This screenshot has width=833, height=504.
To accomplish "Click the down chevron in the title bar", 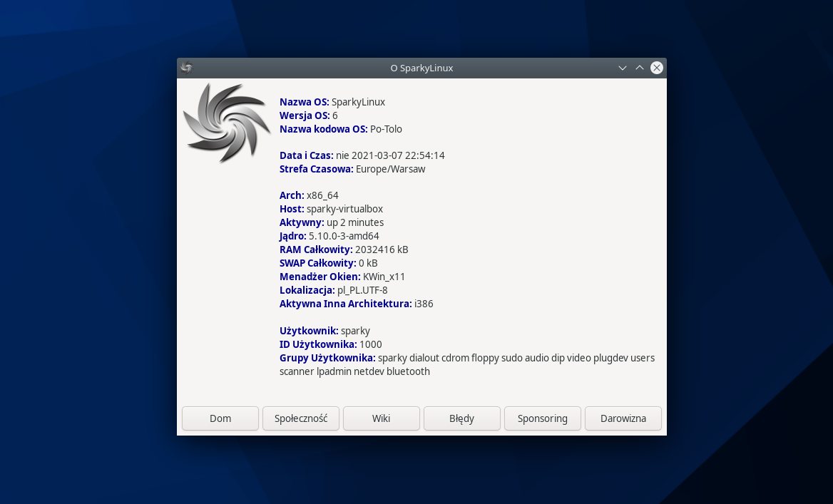I will pyautogui.click(x=623, y=68).
